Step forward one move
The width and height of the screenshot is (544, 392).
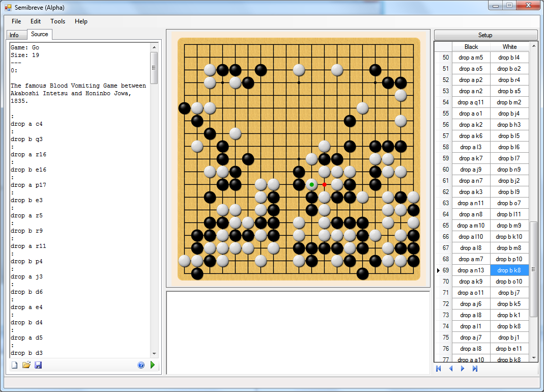click(x=463, y=369)
